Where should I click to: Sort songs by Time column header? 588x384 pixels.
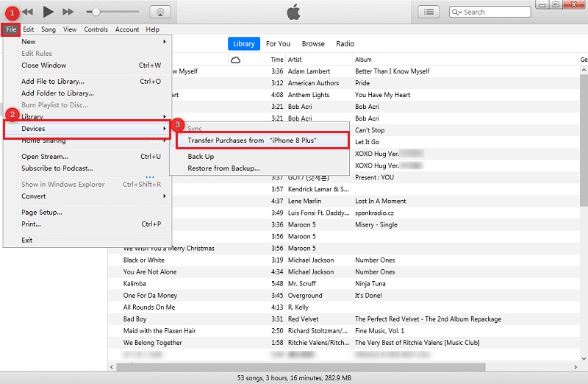point(277,60)
